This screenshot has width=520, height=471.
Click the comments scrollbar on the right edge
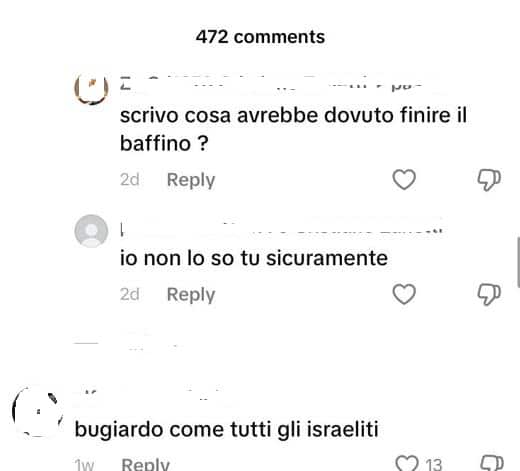(x=518, y=262)
